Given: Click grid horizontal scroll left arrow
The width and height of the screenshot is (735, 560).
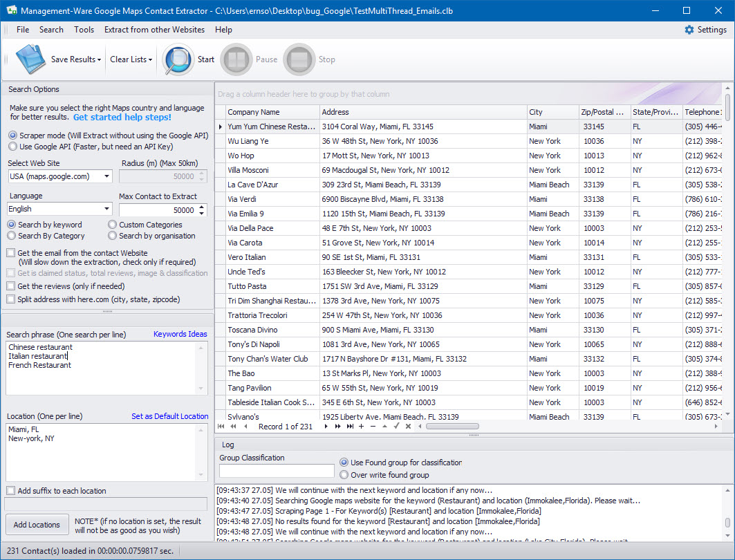Looking at the screenshot, I should pos(420,427).
